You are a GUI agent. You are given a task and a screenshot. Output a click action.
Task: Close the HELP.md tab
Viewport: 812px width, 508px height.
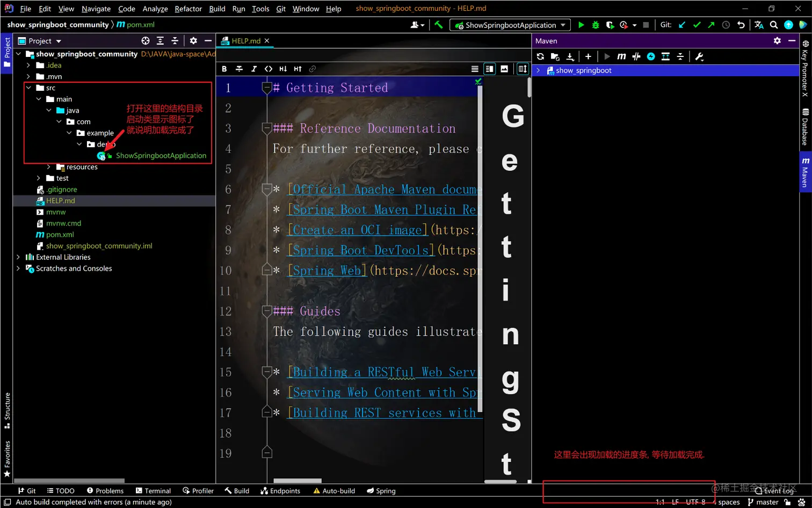[x=267, y=41]
